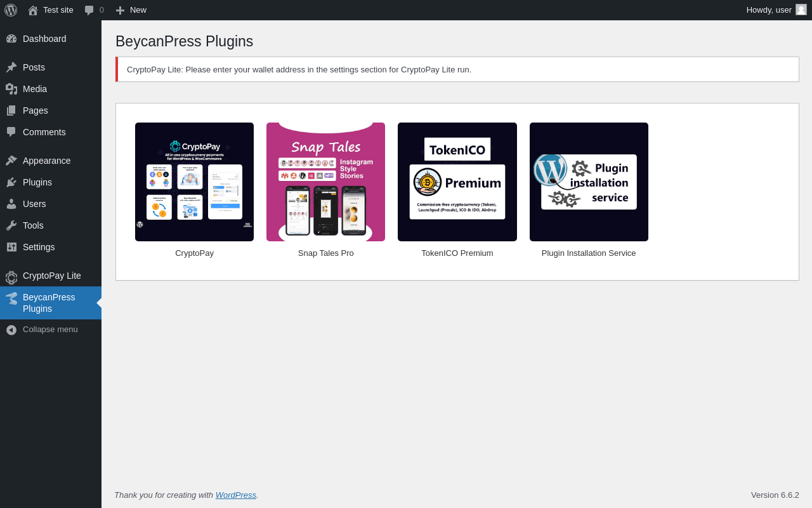Click the Appearance paintbrush icon
This screenshot has height=508, width=812.
click(11, 161)
